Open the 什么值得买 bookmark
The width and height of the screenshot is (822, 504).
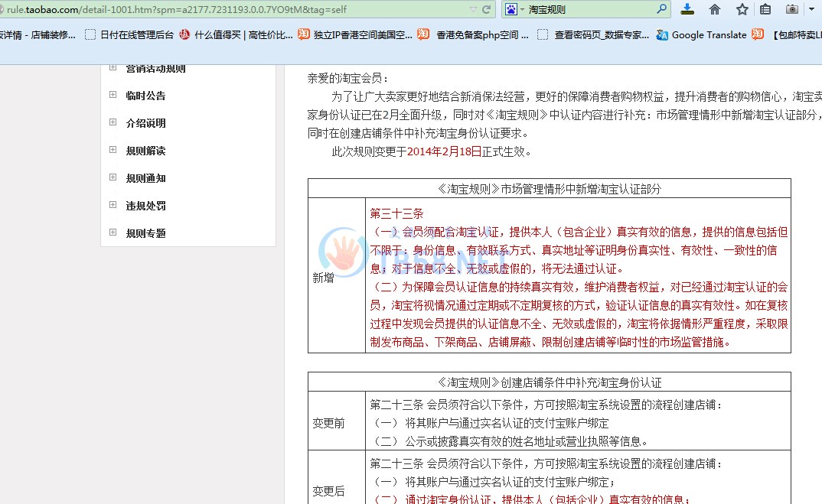[x=236, y=35]
